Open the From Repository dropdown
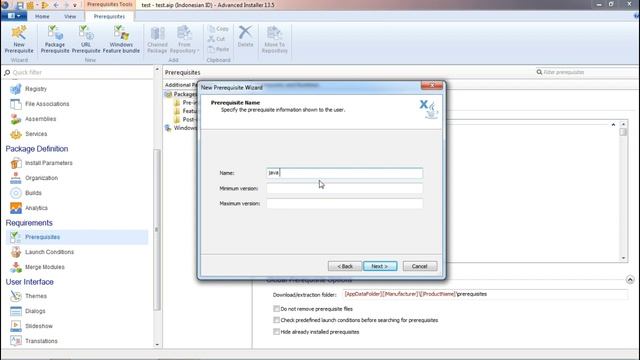Screen dimensions: 640x360 [184, 39]
